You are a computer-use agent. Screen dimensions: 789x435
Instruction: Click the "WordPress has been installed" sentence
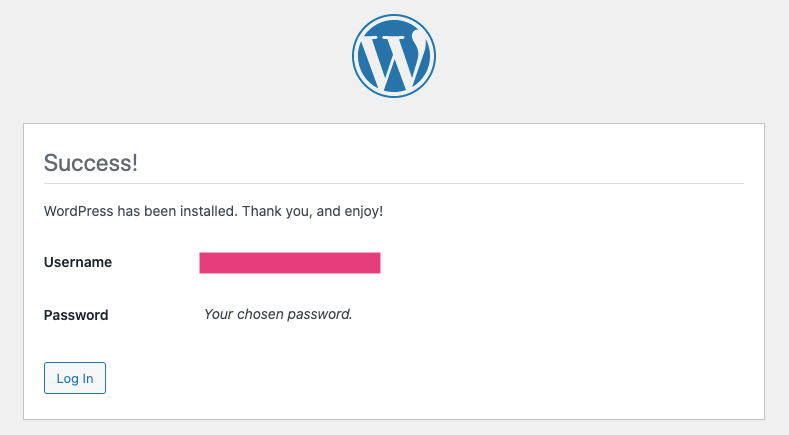coord(140,211)
